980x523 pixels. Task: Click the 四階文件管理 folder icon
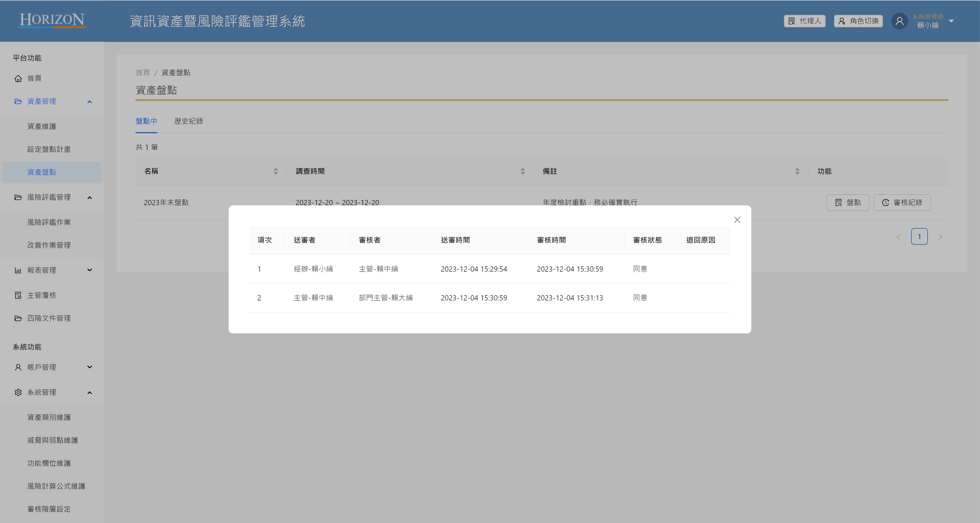coord(18,318)
